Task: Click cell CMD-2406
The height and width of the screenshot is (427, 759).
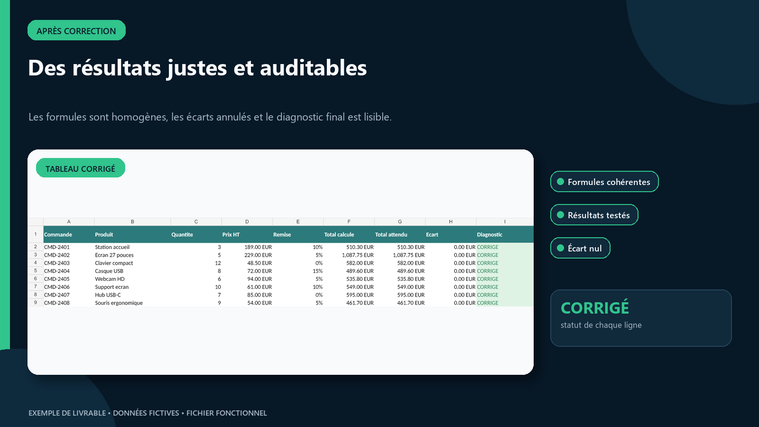Action: click(x=69, y=287)
